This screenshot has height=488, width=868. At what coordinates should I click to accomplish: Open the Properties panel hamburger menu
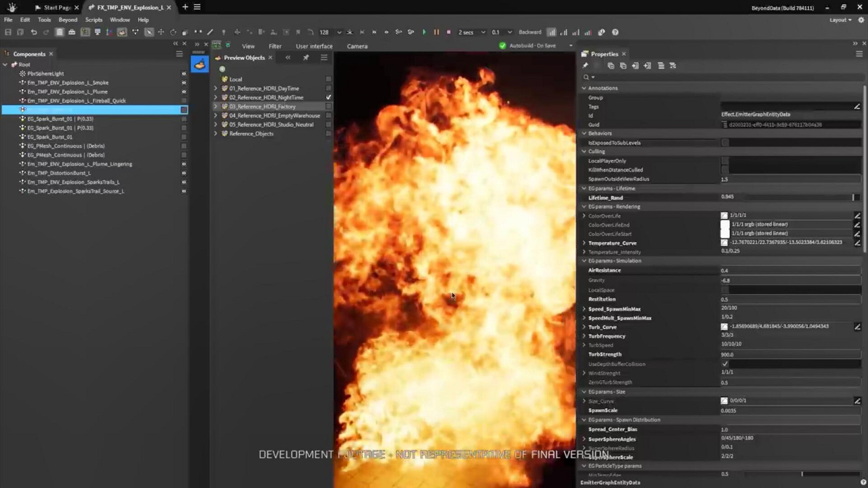pos(859,54)
